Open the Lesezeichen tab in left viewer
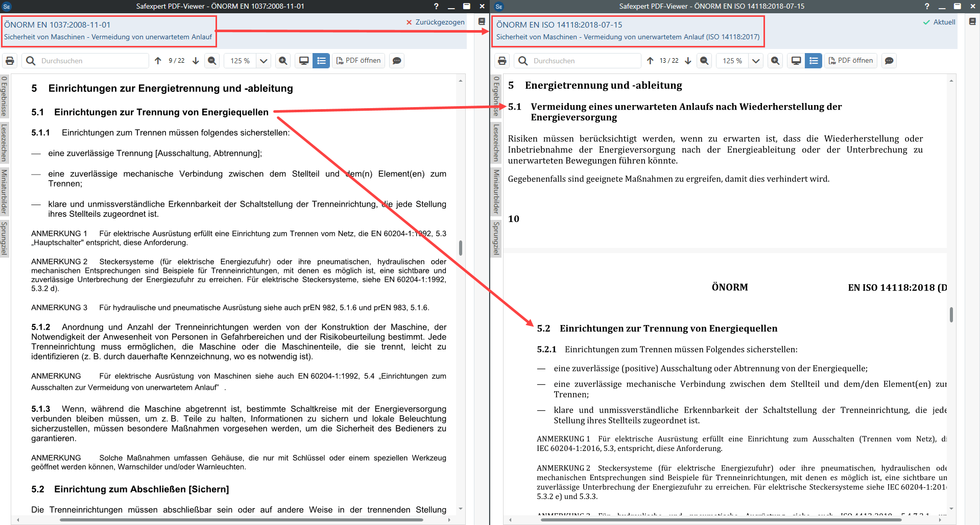 (4, 142)
